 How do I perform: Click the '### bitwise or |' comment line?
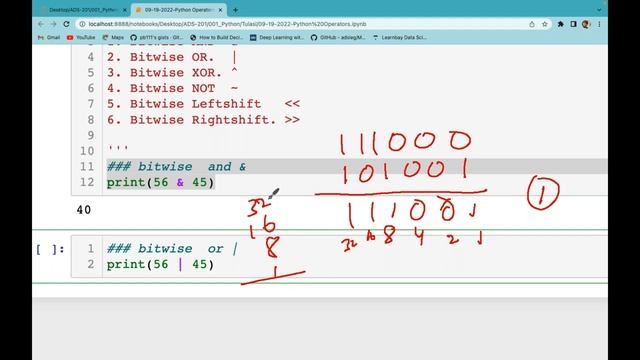[x=172, y=249]
